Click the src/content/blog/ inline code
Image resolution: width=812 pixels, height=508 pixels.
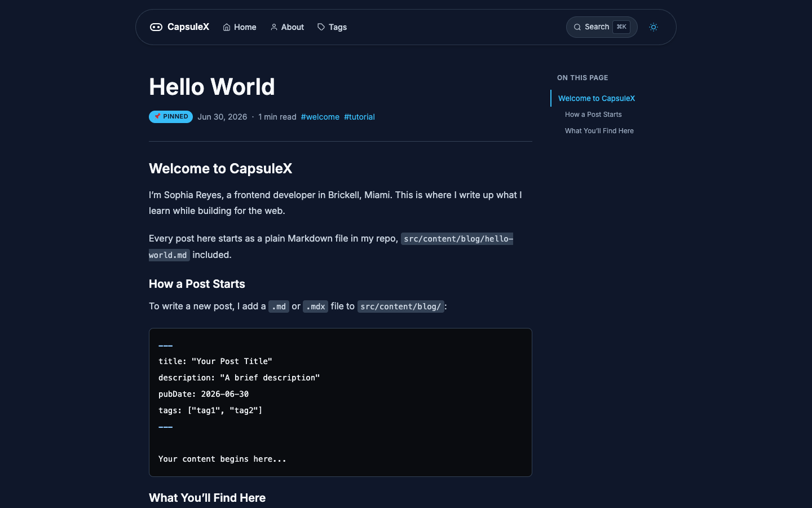[x=401, y=306]
